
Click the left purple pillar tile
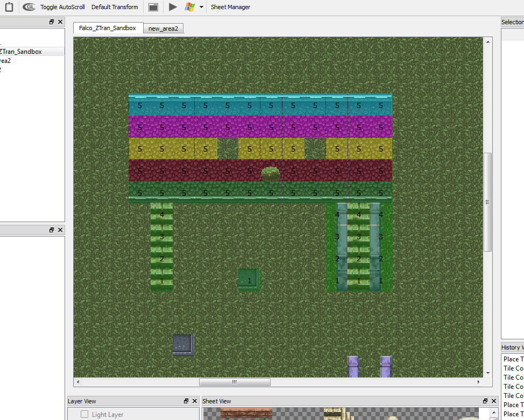pos(353,367)
